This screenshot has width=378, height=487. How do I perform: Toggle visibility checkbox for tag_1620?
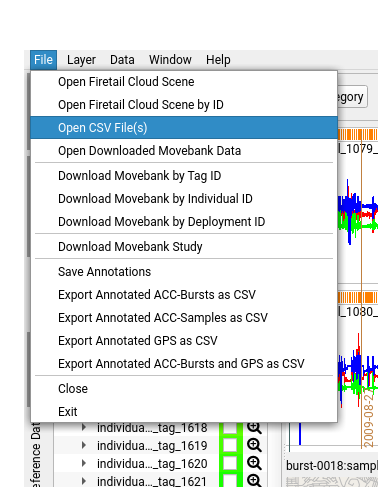230,463
